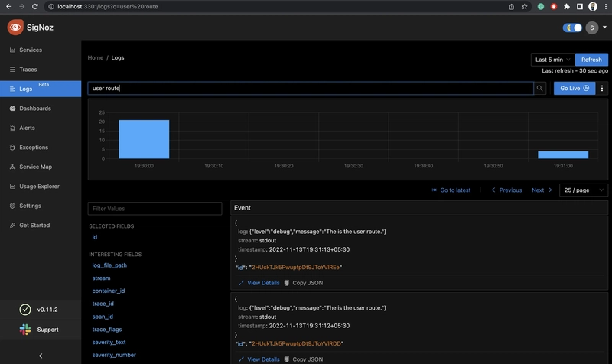Go to the Next page of logs
This screenshot has height=364, width=612.
click(x=542, y=190)
